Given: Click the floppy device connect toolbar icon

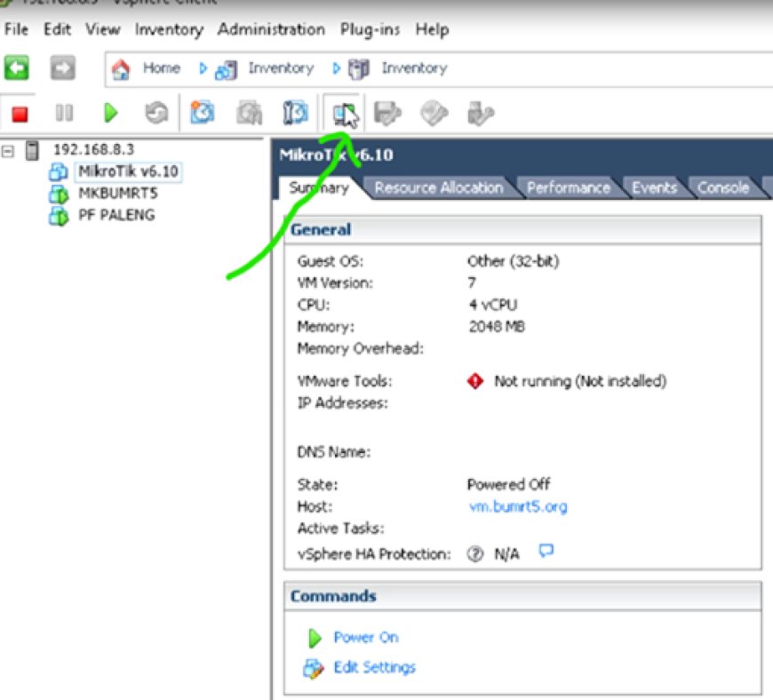Looking at the screenshot, I should coord(387,114).
